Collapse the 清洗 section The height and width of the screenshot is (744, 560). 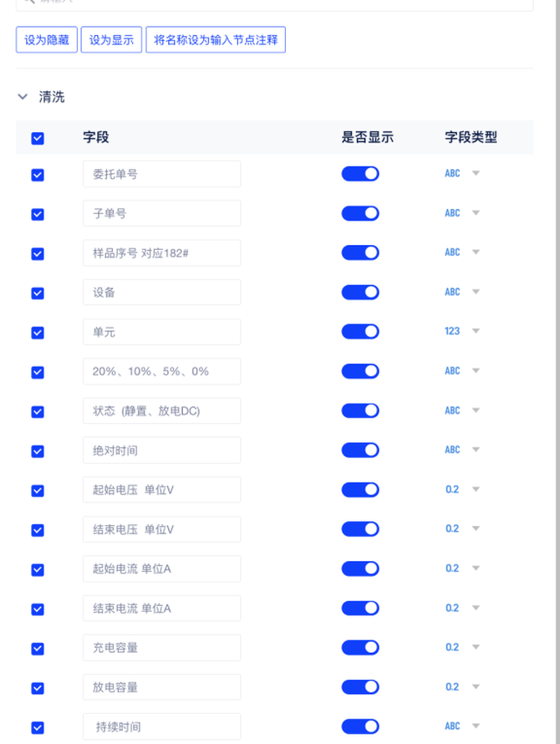click(23, 97)
